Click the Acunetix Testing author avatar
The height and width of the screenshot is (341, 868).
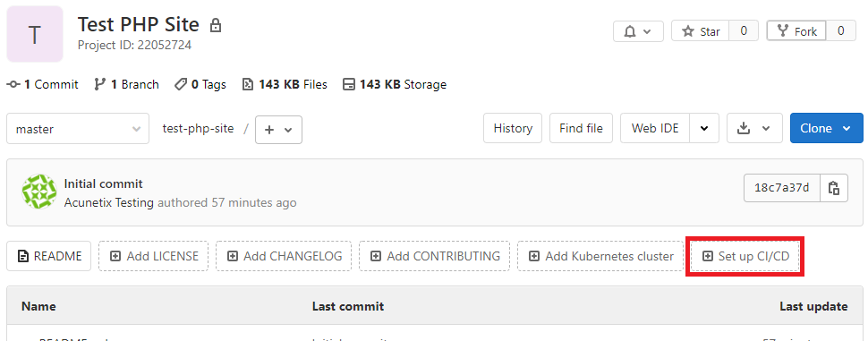(x=38, y=192)
